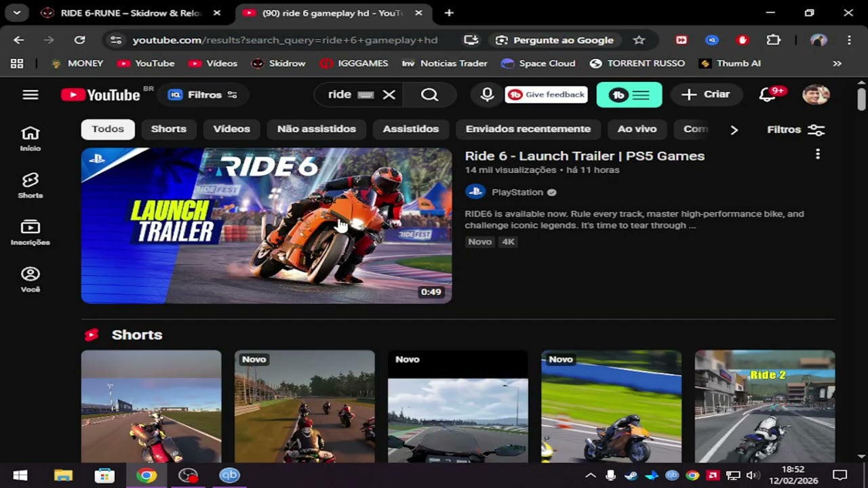Open the Ride 2 Short thumbnail
The width and height of the screenshot is (868, 488).
(x=765, y=407)
